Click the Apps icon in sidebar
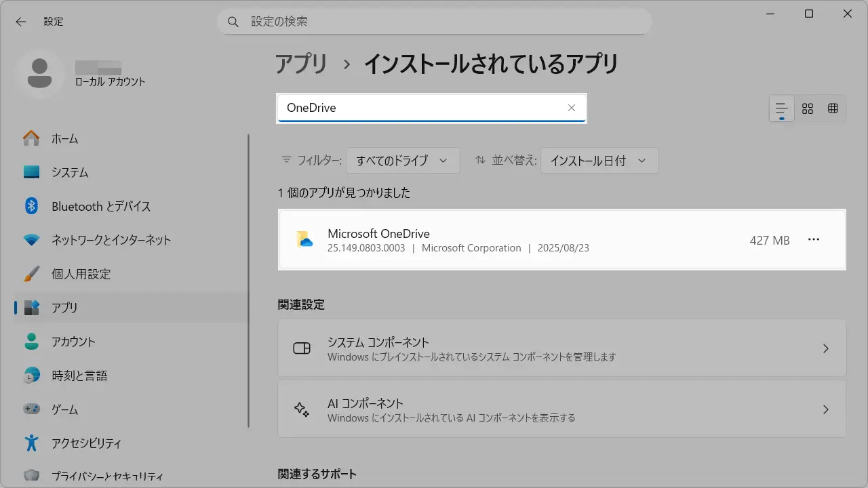 point(31,308)
